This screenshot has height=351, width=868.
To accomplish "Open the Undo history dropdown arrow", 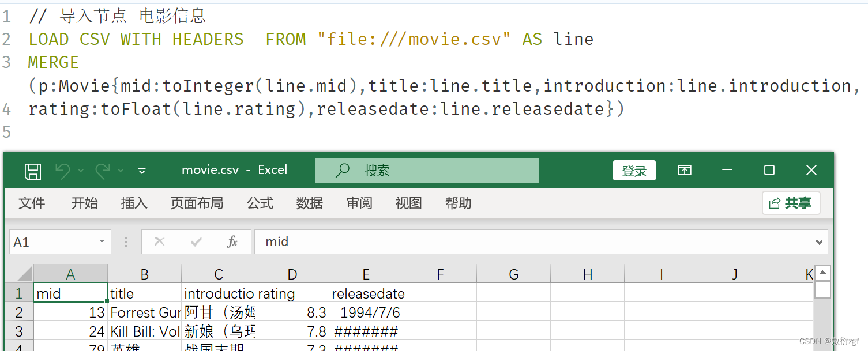I will pyautogui.click(x=81, y=171).
